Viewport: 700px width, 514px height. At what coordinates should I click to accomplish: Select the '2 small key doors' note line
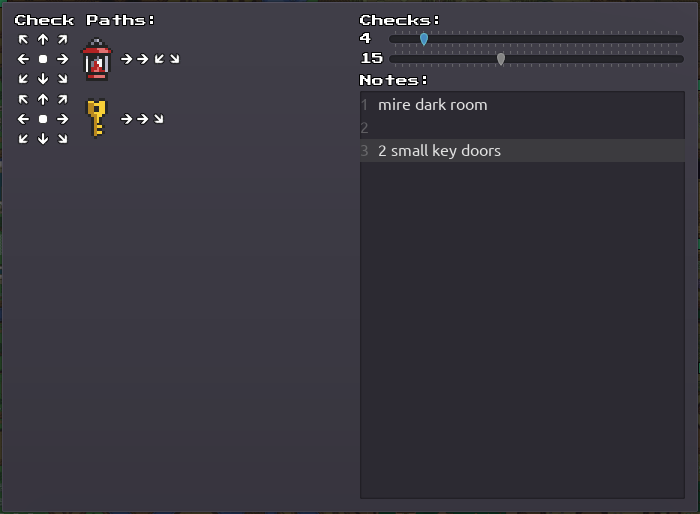(x=439, y=151)
